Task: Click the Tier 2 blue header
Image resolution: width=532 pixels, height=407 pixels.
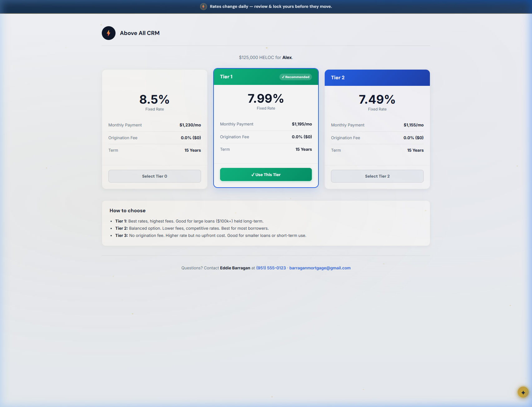Action: (x=377, y=78)
